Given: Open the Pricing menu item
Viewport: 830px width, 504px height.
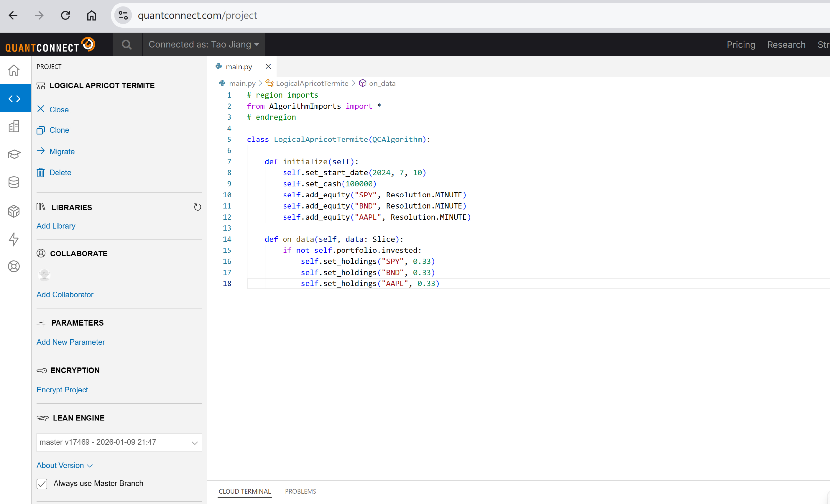Looking at the screenshot, I should [741, 45].
